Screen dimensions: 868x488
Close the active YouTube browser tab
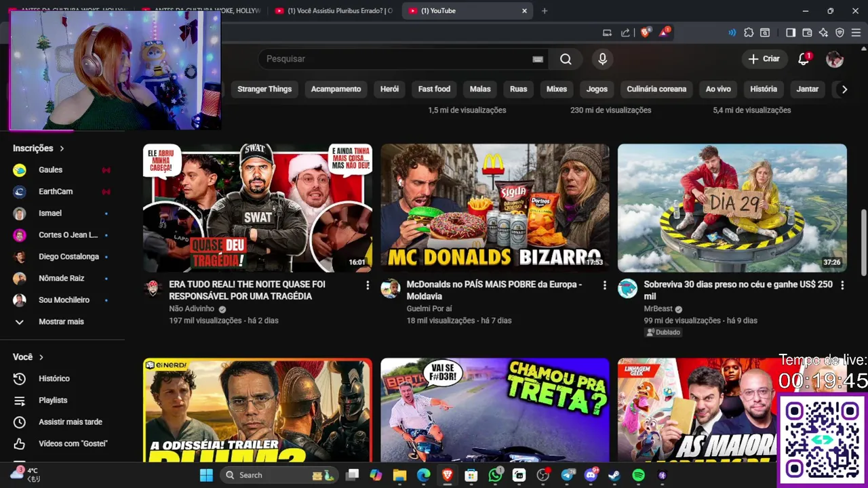(x=524, y=11)
